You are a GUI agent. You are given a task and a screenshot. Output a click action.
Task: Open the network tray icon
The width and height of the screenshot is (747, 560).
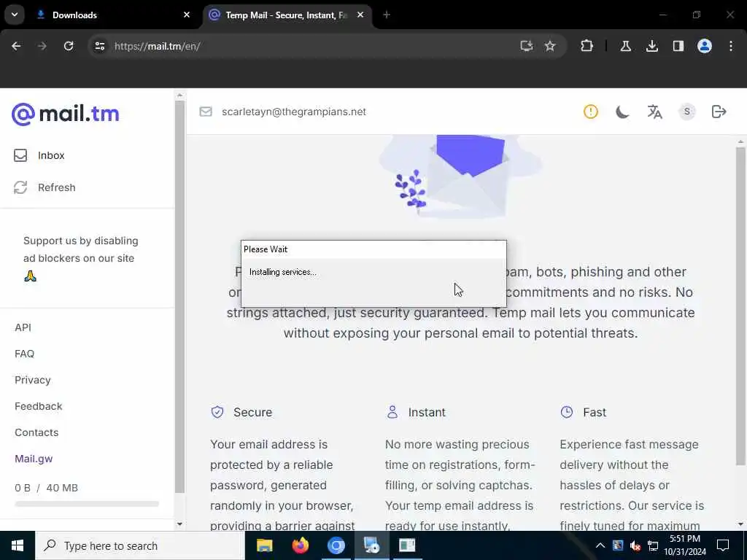pyautogui.click(x=653, y=545)
